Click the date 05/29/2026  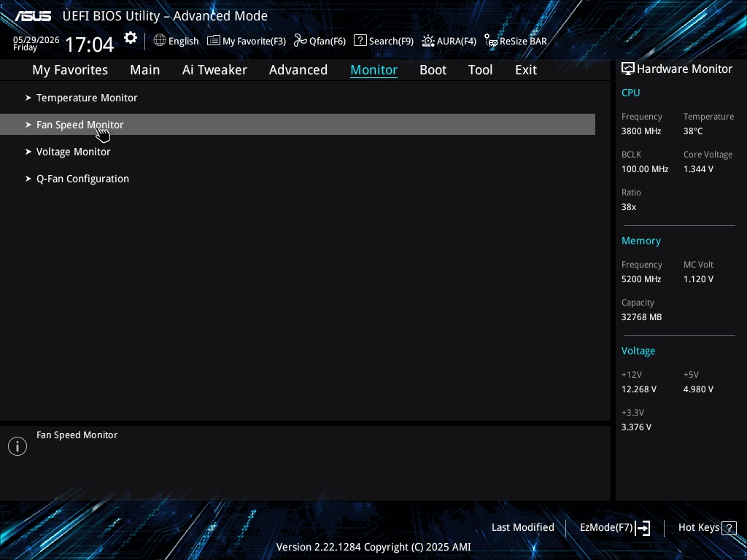[36, 39]
